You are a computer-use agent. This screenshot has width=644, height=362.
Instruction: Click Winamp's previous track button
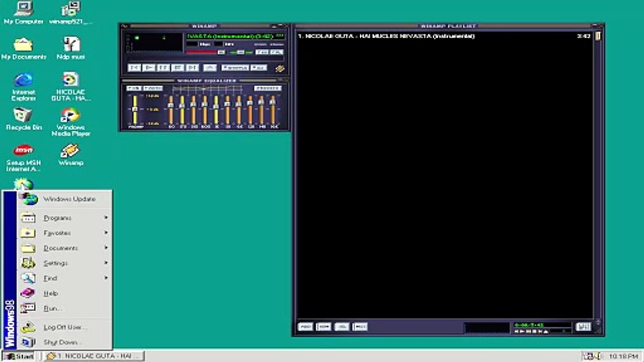[x=134, y=67]
